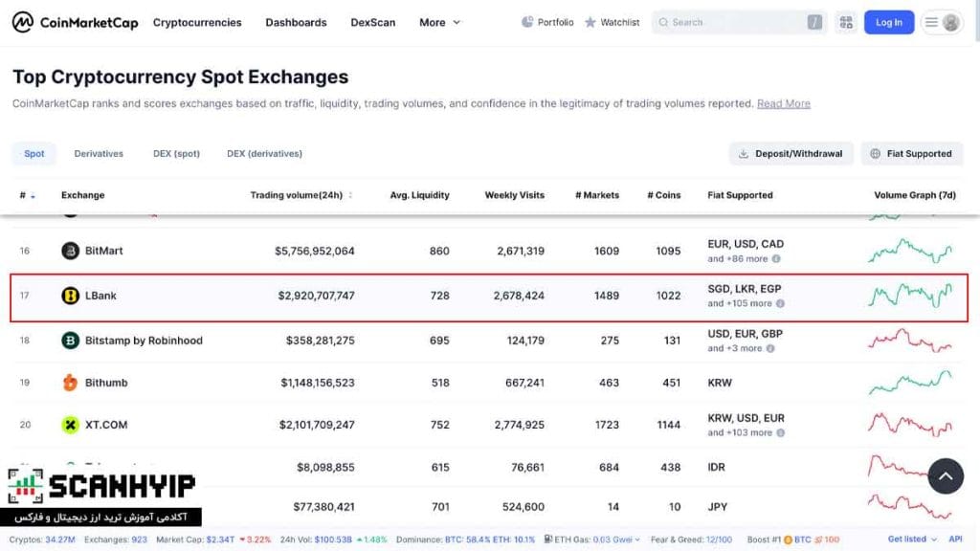The width and height of the screenshot is (980, 551).
Task: Click info icon next to +3 more
Action: tap(770, 348)
